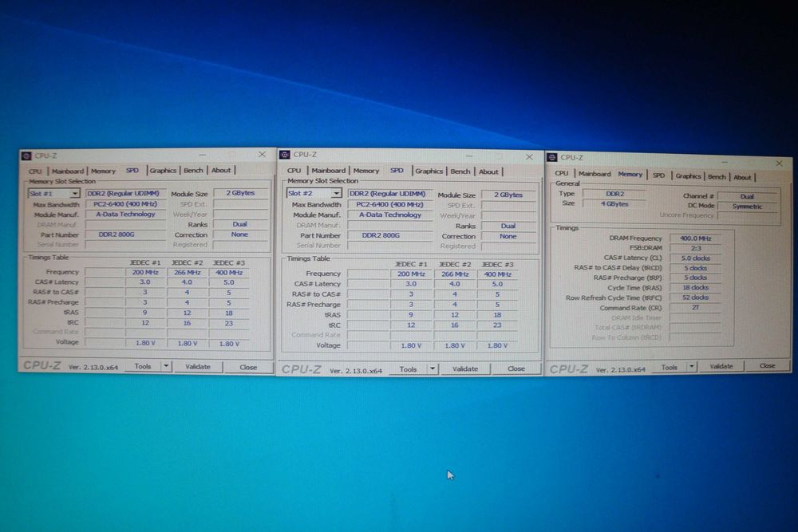Viewport: 798px width, 532px height.
Task: Click the Close button in the left window footer
Action: pos(248,367)
